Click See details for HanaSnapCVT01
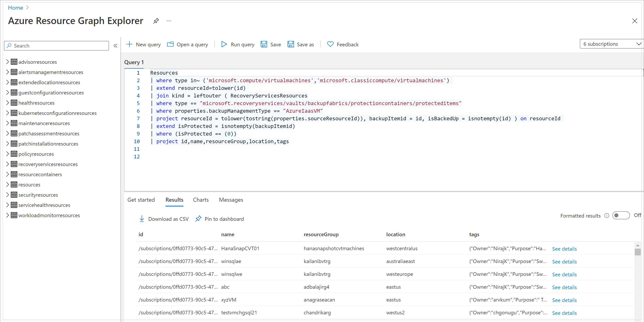 point(564,248)
